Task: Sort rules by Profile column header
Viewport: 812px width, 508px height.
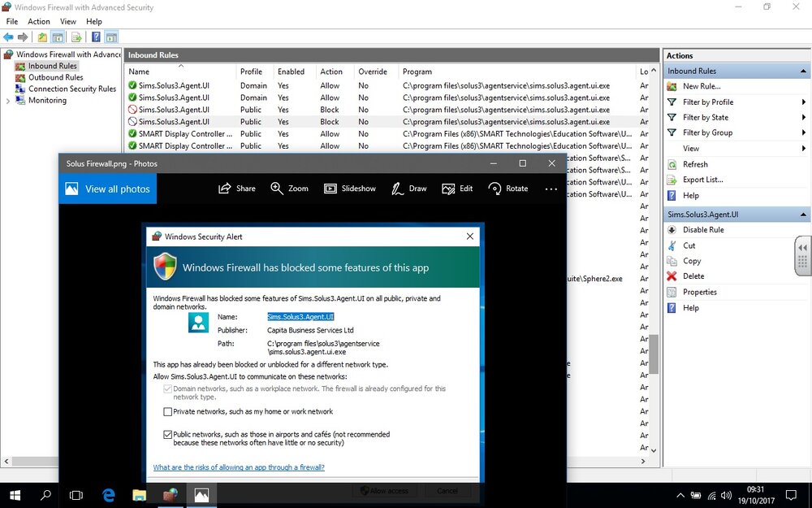Action: (x=252, y=72)
